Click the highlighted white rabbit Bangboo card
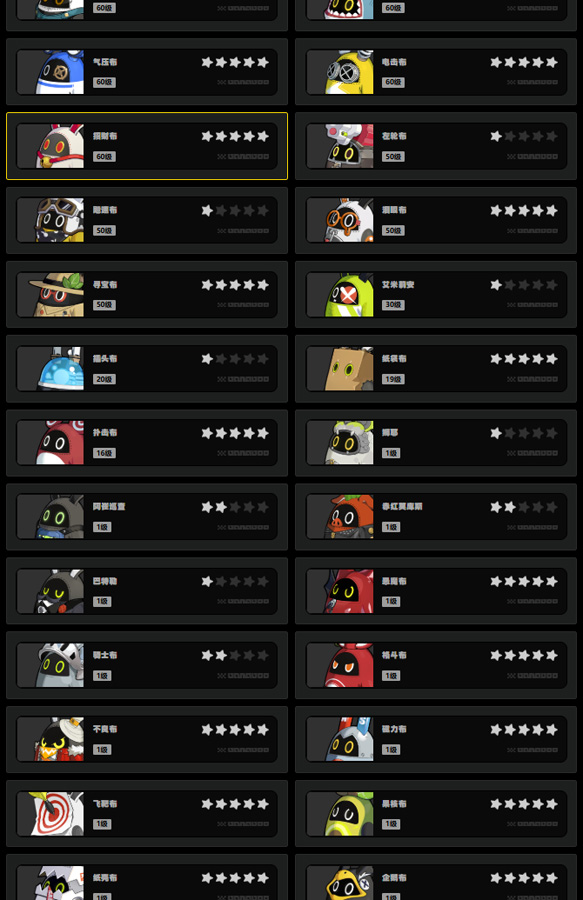This screenshot has width=583, height=900. (x=147, y=146)
